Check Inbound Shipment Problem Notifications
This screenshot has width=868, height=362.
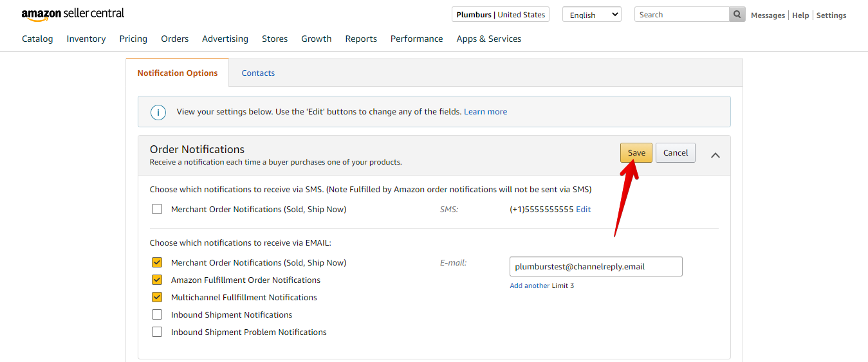tap(157, 332)
